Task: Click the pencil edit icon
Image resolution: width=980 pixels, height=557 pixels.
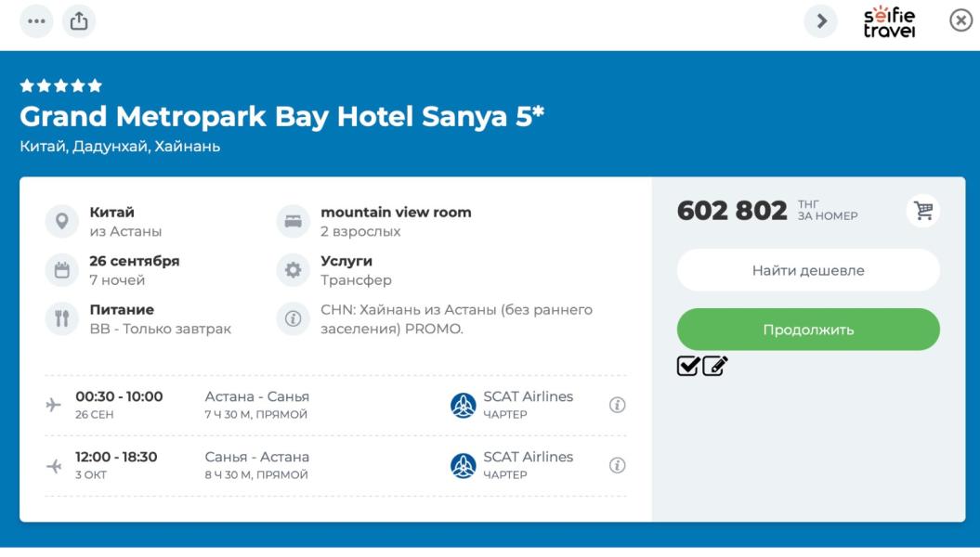Action: pos(714,367)
